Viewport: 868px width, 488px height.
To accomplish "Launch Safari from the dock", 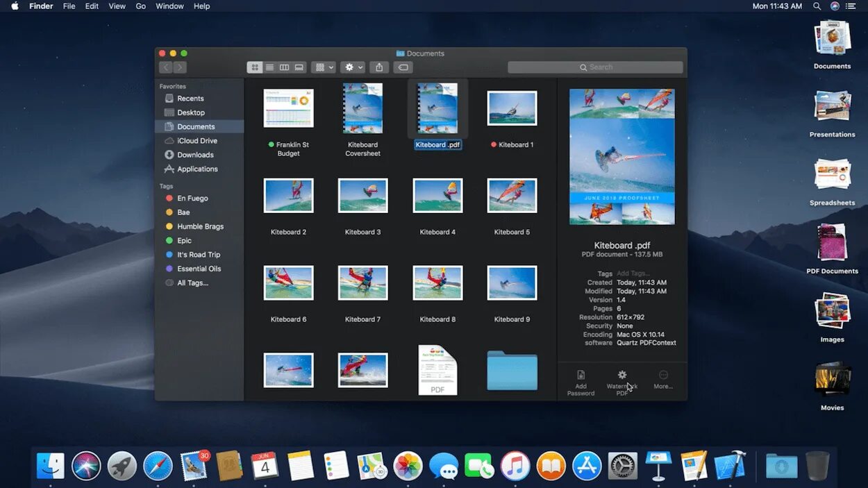I will [x=158, y=466].
